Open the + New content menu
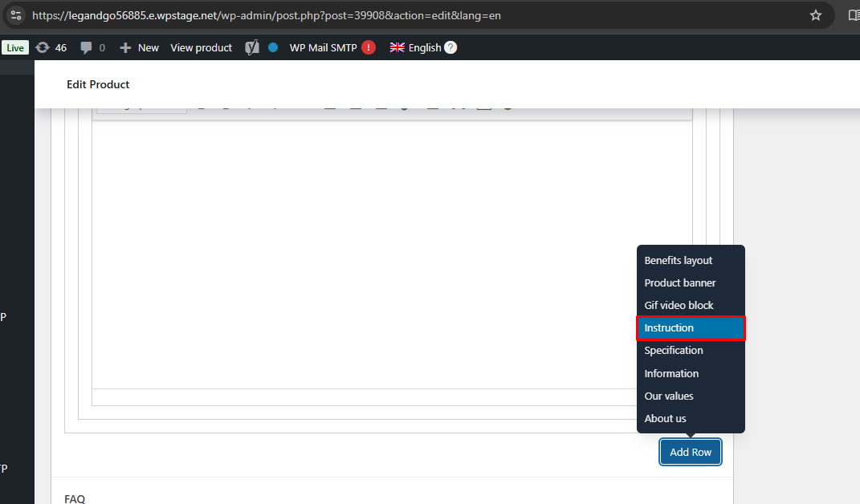Viewport: 860px width, 504px height. tap(140, 47)
